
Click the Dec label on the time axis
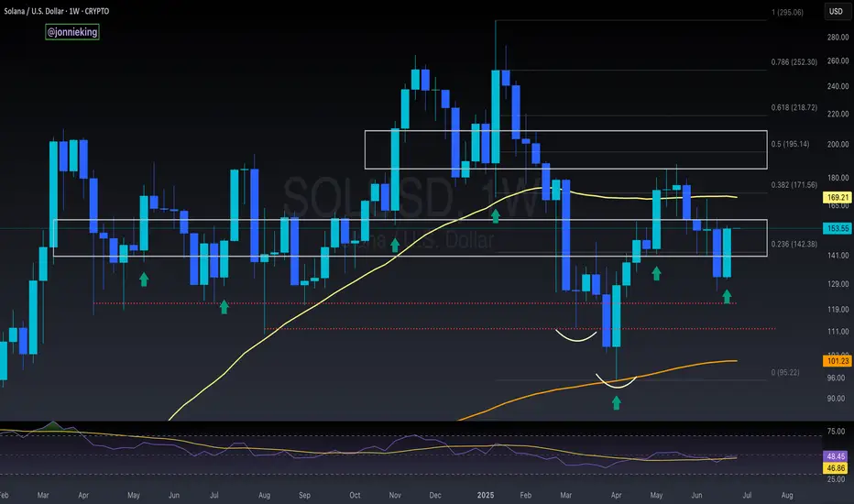click(435, 495)
